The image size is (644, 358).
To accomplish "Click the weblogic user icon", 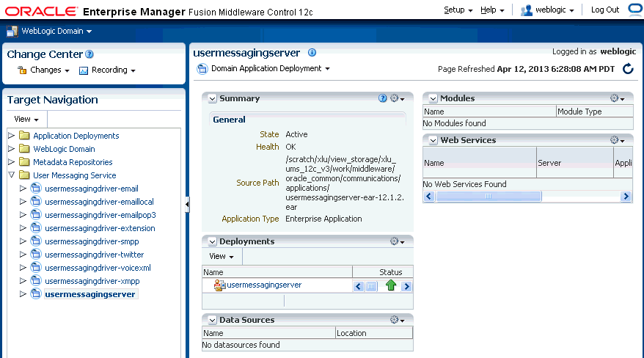I will (x=527, y=10).
